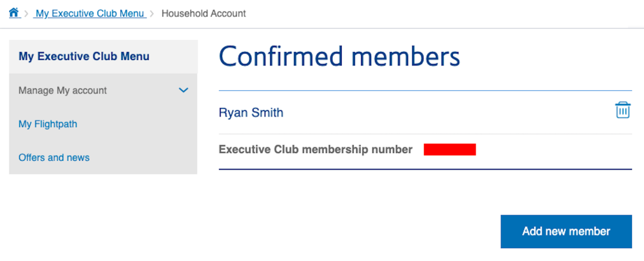This screenshot has height=261, width=644.
Task: Click the red redacted membership number block
Action: click(450, 149)
